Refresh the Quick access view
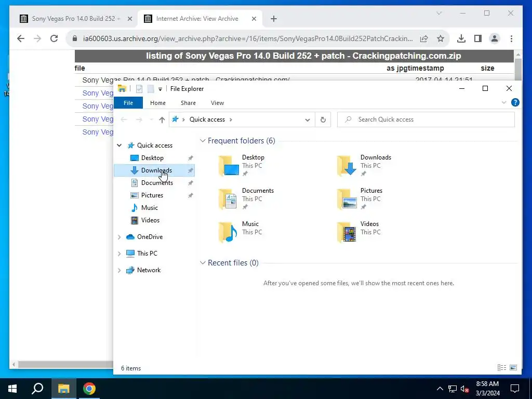The height and width of the screenshot is (399, 532). coord(323,119)
